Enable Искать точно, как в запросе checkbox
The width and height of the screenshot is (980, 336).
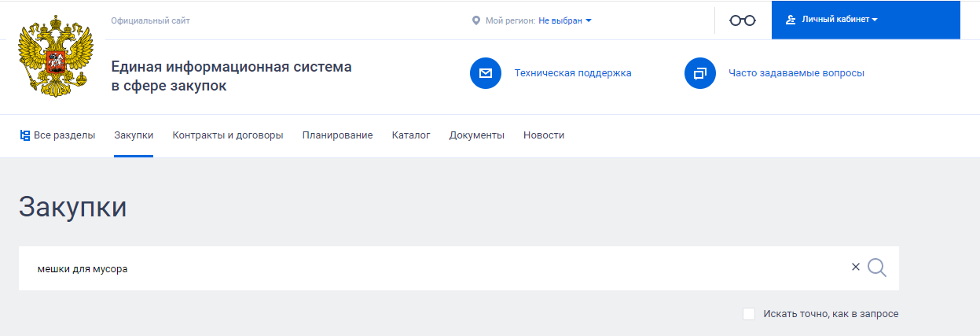(x=749, y=314)
